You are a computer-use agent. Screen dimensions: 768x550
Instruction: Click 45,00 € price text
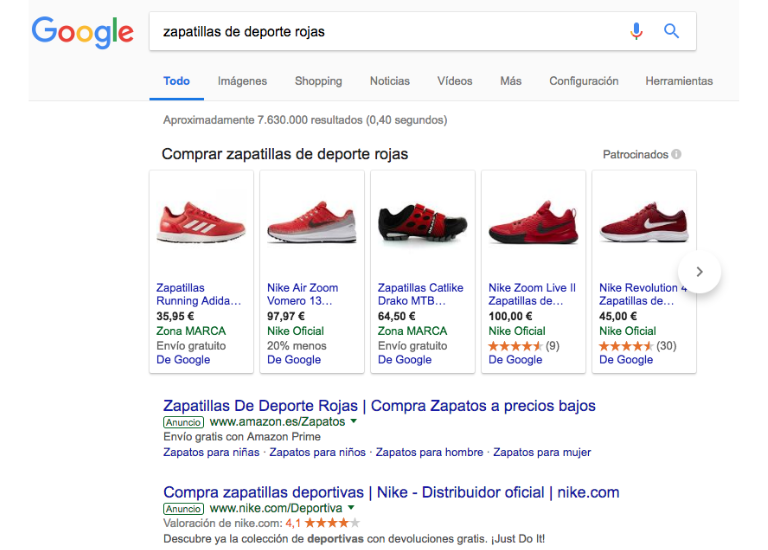tap(618, 316)
